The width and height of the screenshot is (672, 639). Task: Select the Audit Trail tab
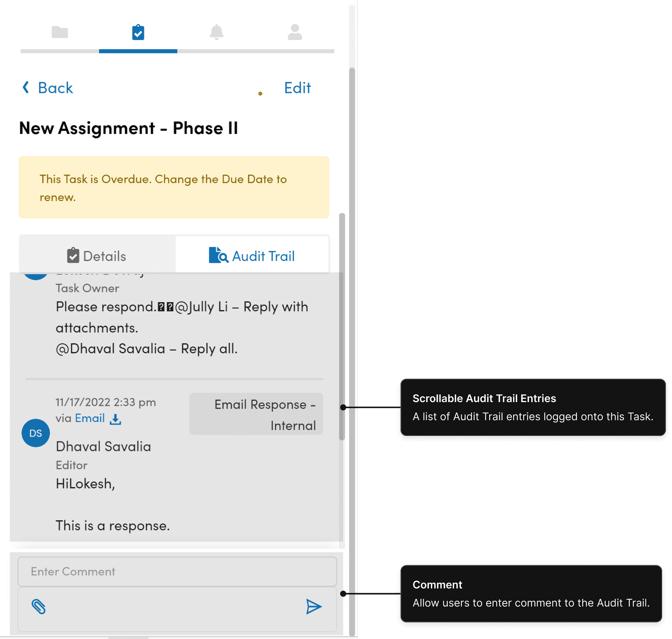pos(252,256)
